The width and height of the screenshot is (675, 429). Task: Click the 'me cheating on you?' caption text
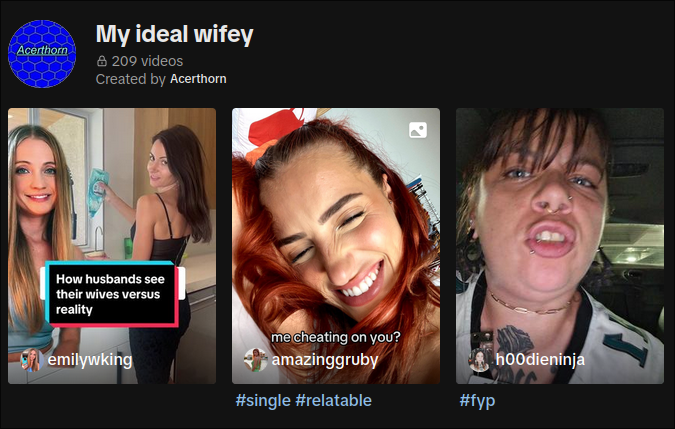coord(336,337)
